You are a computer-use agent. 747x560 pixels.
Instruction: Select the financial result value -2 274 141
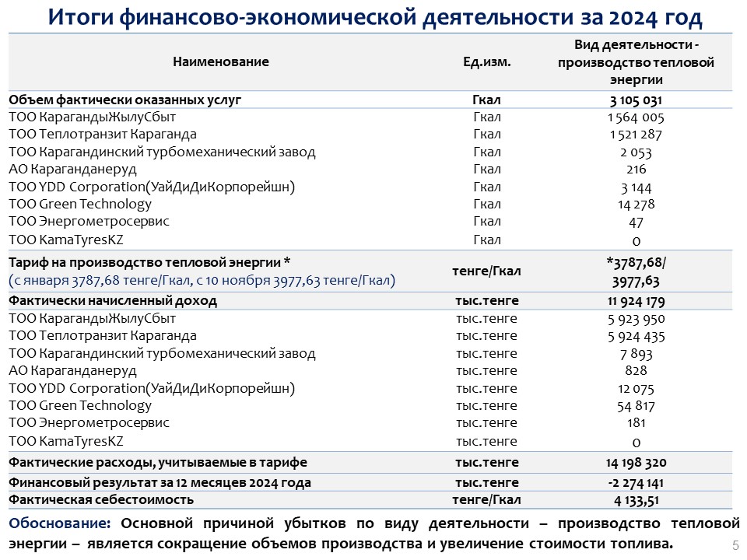636,483
